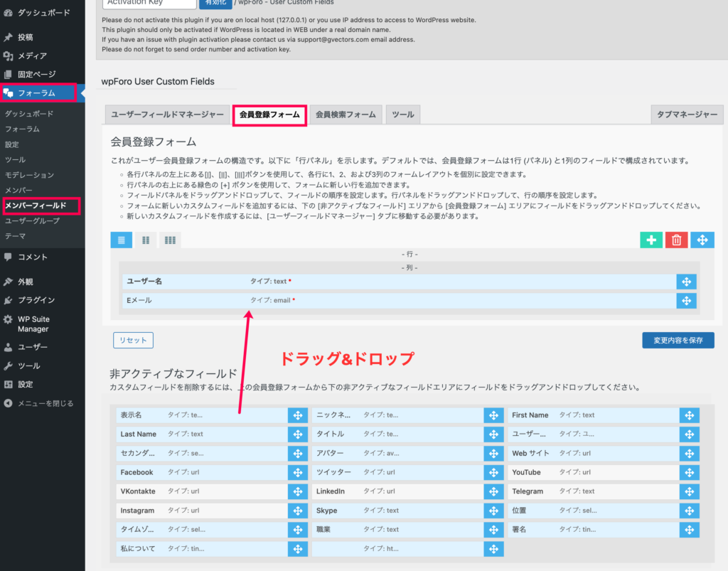Open ダッシュボード in the WordPress sidebar
This screenshot has width=728, height=571.
(x=42, y=13)
